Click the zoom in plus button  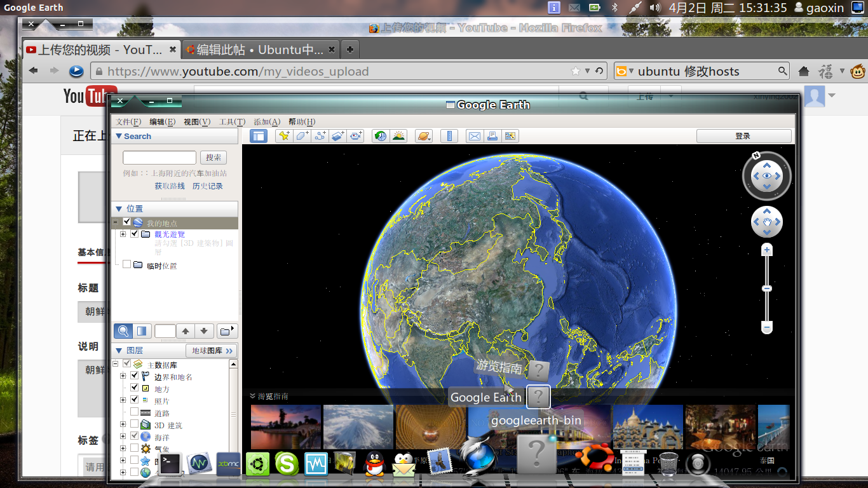click(x=767, y=250)
